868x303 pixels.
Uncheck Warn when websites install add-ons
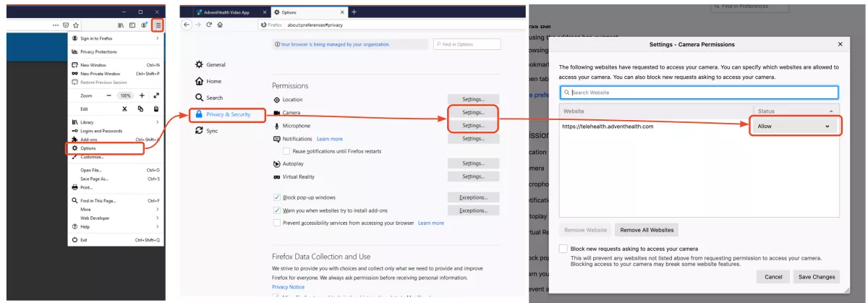277,210
